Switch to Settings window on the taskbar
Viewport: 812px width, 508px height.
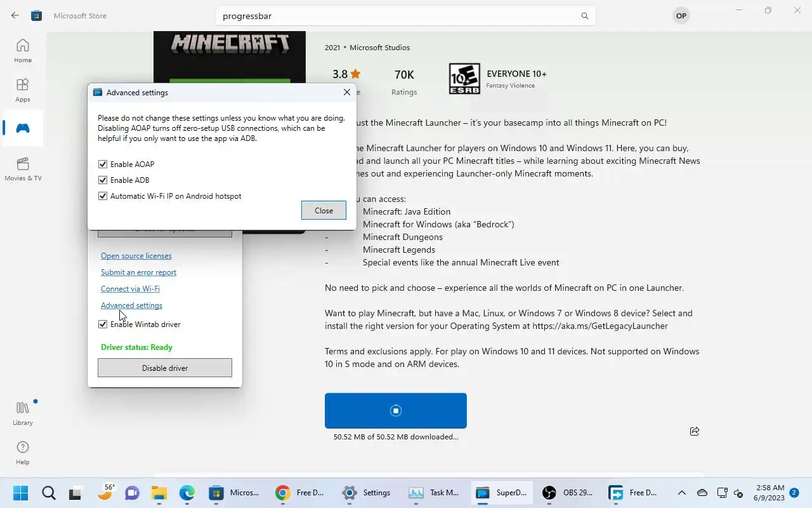point(367,493)
